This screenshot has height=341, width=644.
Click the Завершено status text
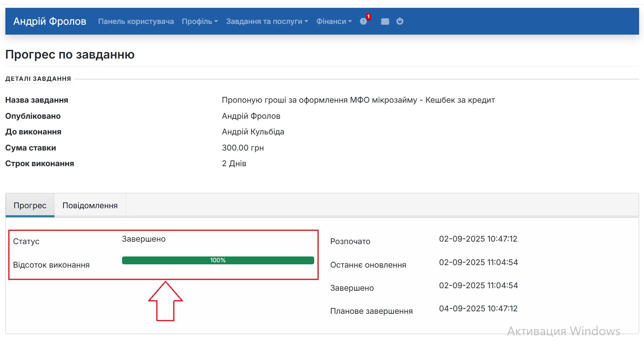click(x=143, y=239)
